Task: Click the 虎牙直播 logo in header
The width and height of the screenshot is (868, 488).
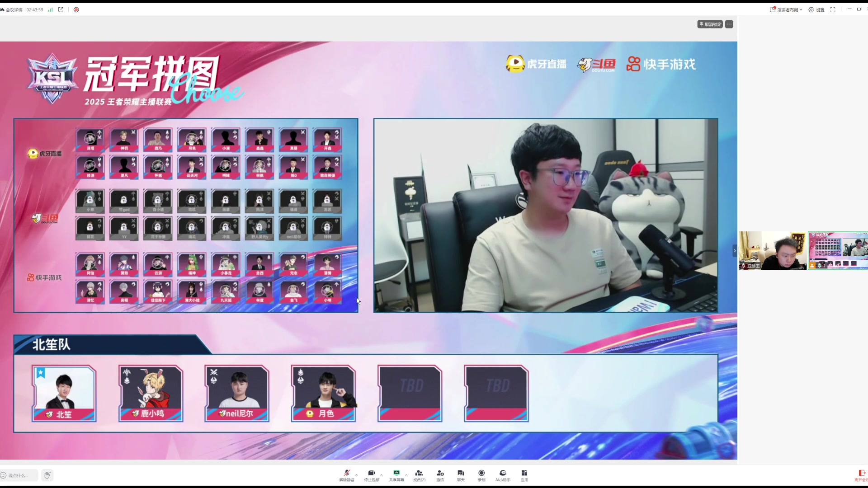Action: (536, 64)
